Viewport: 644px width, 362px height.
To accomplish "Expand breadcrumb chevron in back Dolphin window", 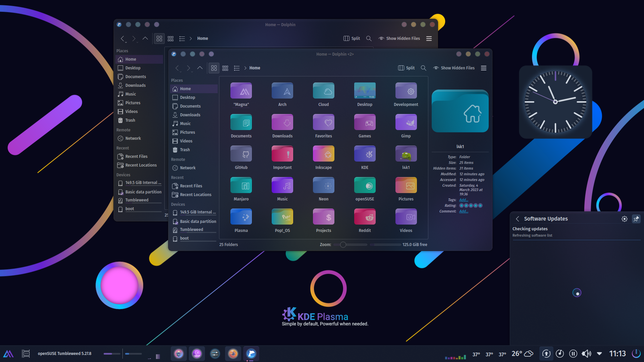I will point(191,39).
